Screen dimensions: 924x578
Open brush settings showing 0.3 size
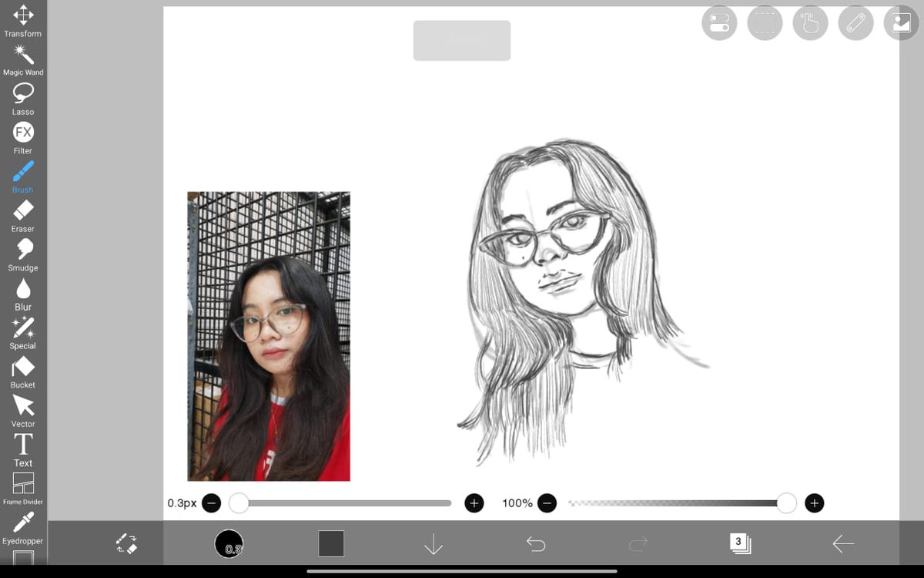tap(229, 544)
